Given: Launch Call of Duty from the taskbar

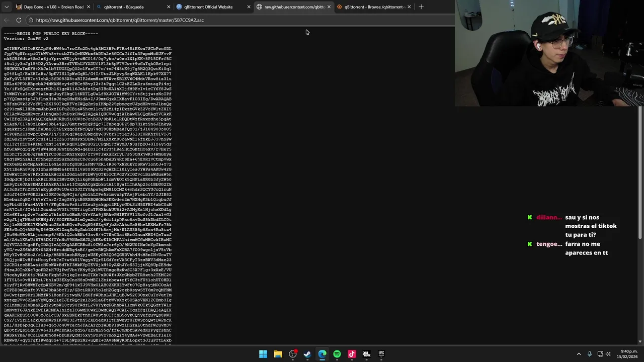Looking at the screenshot, I should coord(366,354).
